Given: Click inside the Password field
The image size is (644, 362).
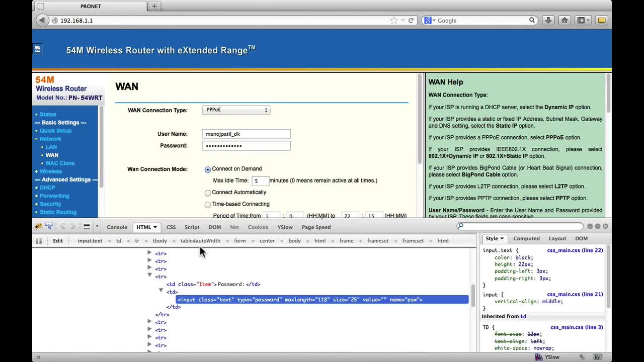Looking at the screenshot, I should pyautogui.click(x=247, y=146).
